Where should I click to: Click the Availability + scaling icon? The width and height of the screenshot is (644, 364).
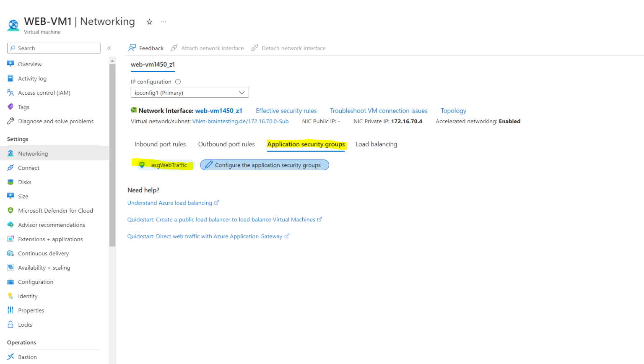pos(10,268)
